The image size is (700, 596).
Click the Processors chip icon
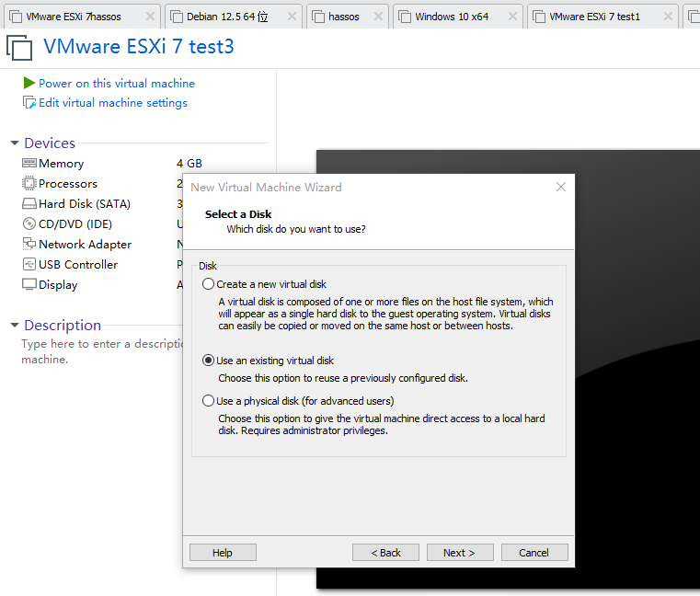click(29, 183)
